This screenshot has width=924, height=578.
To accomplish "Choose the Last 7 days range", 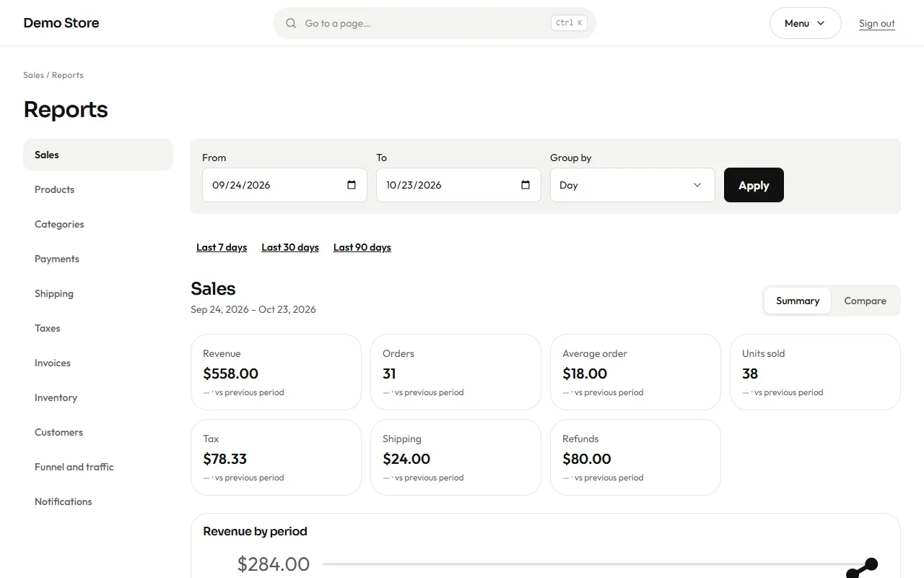I will coord(222,247).
